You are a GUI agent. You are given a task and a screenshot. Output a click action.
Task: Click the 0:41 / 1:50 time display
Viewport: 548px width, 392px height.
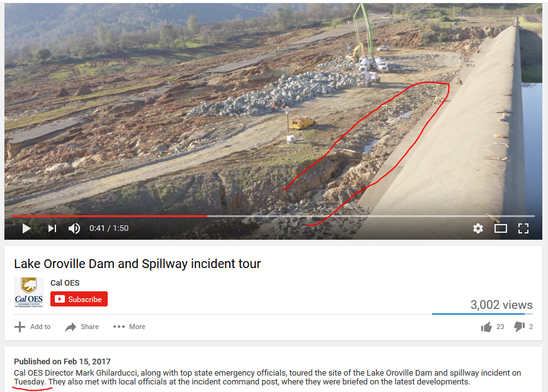(109, 228)
